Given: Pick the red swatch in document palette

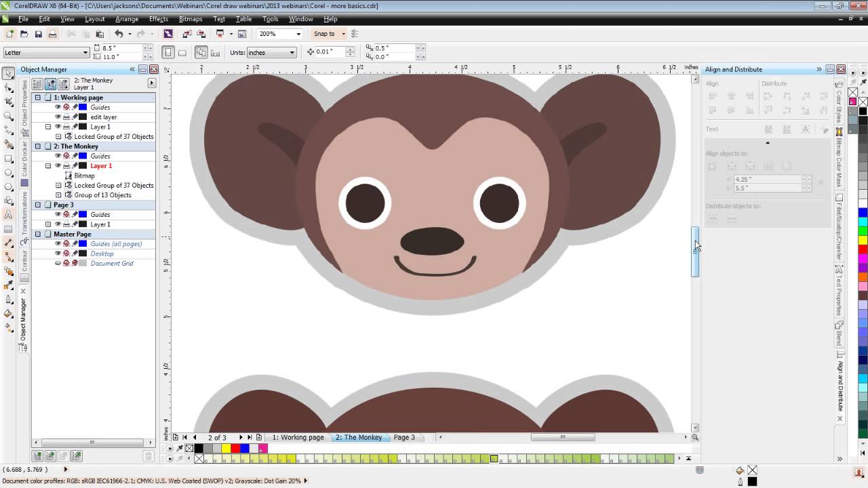Looking at the screenshot, I should click(x=235, y=448).
